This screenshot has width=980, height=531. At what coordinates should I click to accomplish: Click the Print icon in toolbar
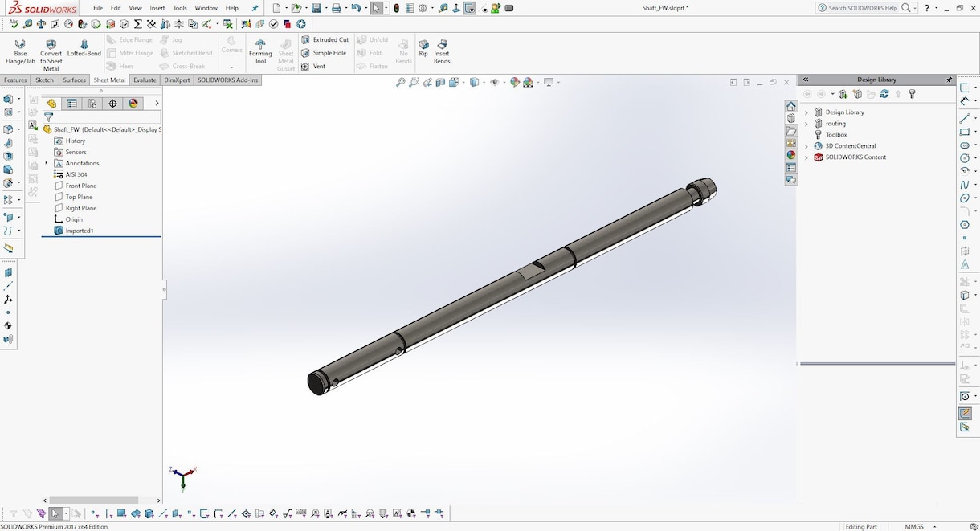click(336, 8)
